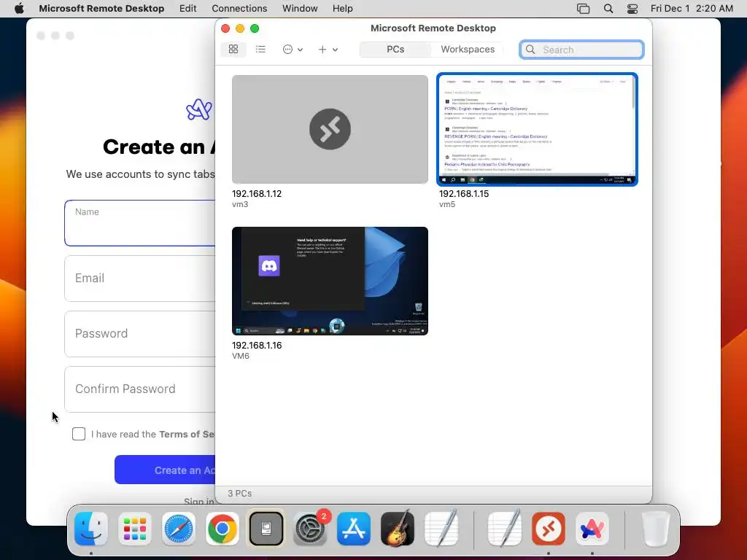Click the Stage Manager icon in menu bar
Viewport: 747px width, 560px height.
click(583, 9)
